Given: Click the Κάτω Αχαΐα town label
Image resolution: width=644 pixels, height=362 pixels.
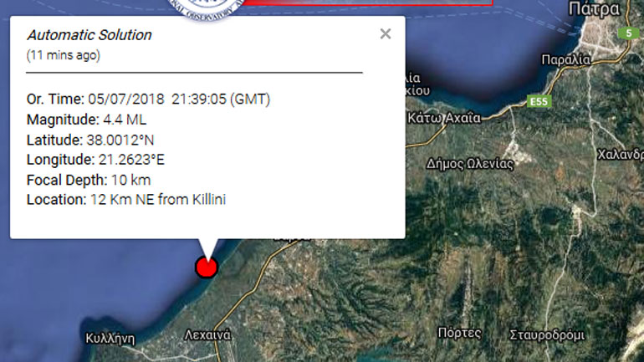Looking at the screenshot, I should [443, 118].
